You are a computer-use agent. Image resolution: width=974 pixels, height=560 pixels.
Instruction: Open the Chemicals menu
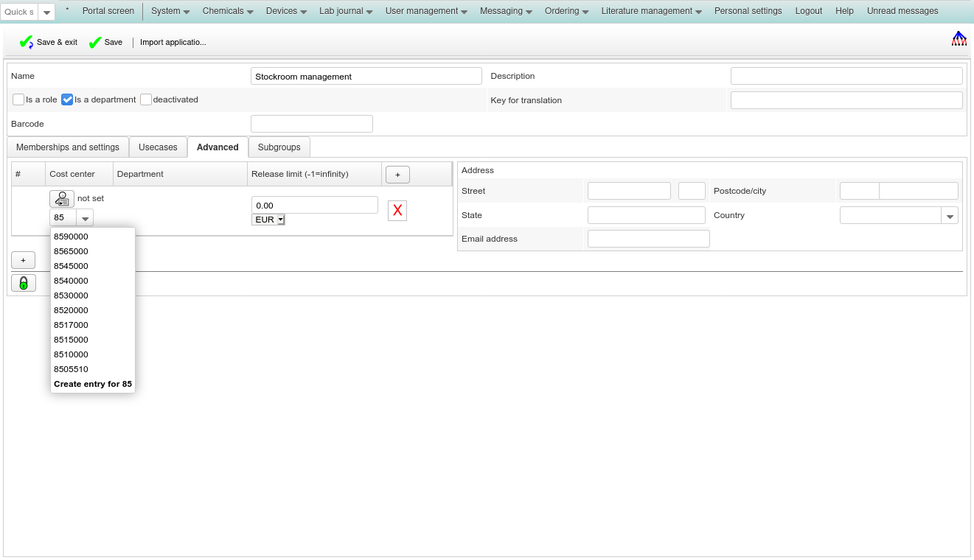(x=228, y=11)
